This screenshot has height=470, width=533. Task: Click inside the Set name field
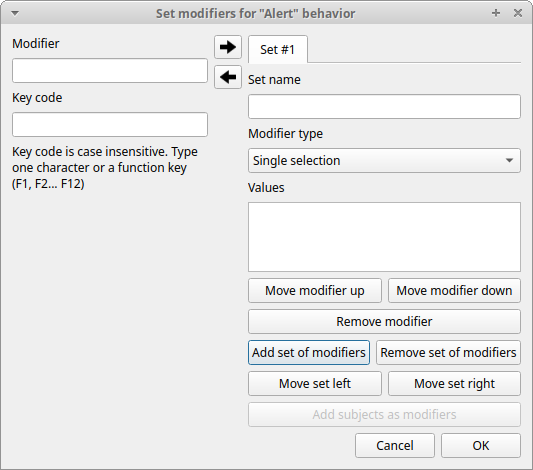pyautogui.click(x=384, y=106)
